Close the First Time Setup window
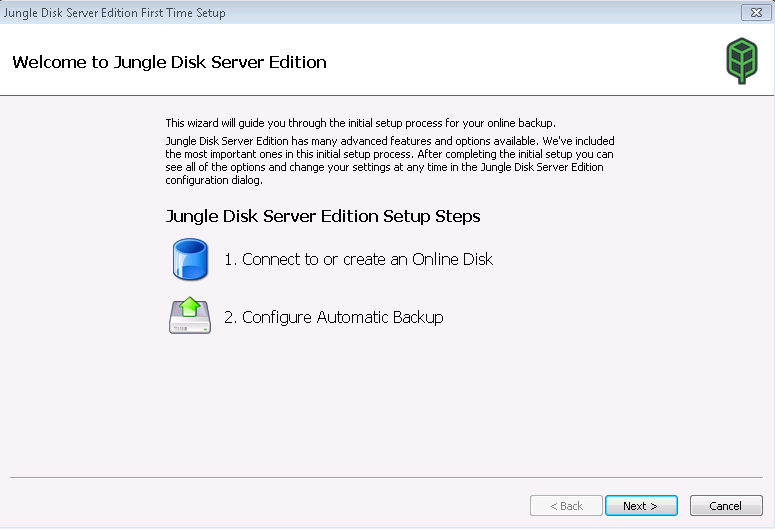 756,12
